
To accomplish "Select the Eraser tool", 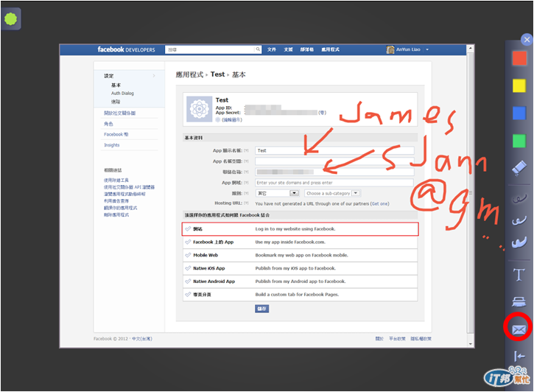I will (x=519, y=168).
